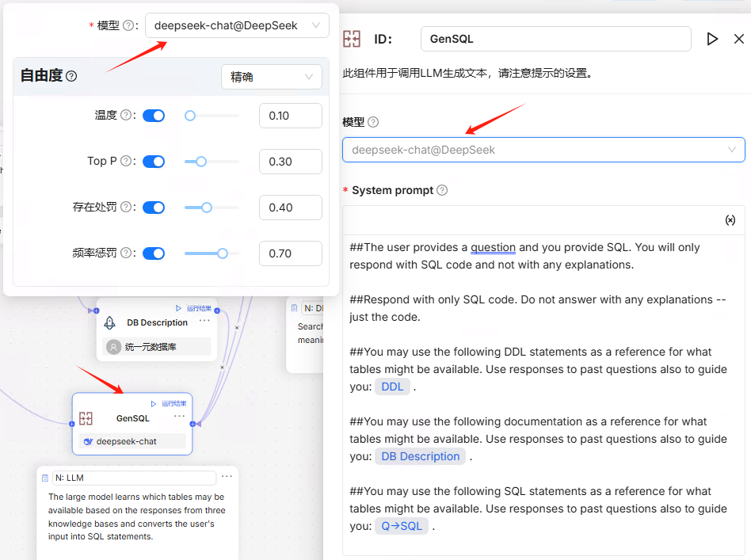This screenshot has width=751, height=560.
Task: Click the 存在处罚 slider handle
Action: tap(207, 208)
